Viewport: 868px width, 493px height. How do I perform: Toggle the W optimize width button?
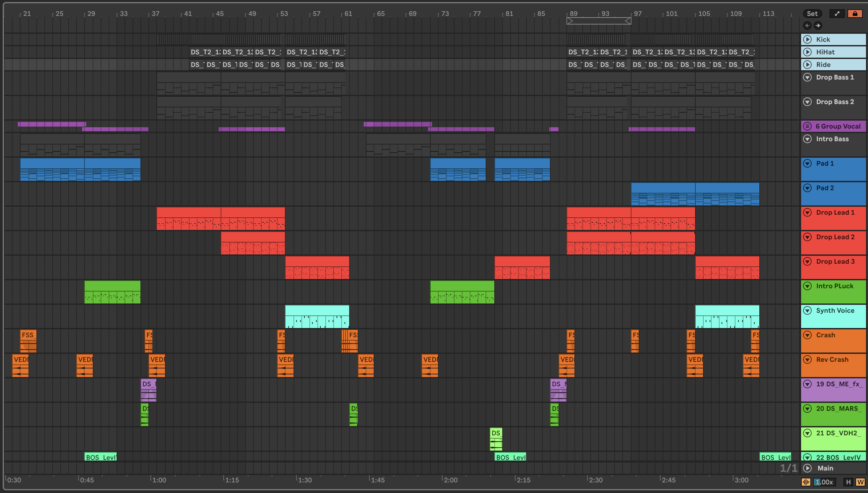(x=860, y=482)
